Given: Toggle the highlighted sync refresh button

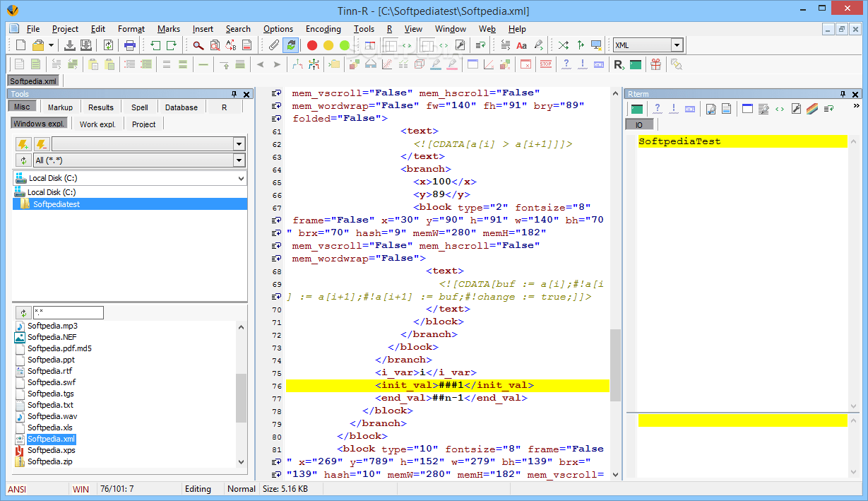Looking at the screenshot, I should point(291,45).
